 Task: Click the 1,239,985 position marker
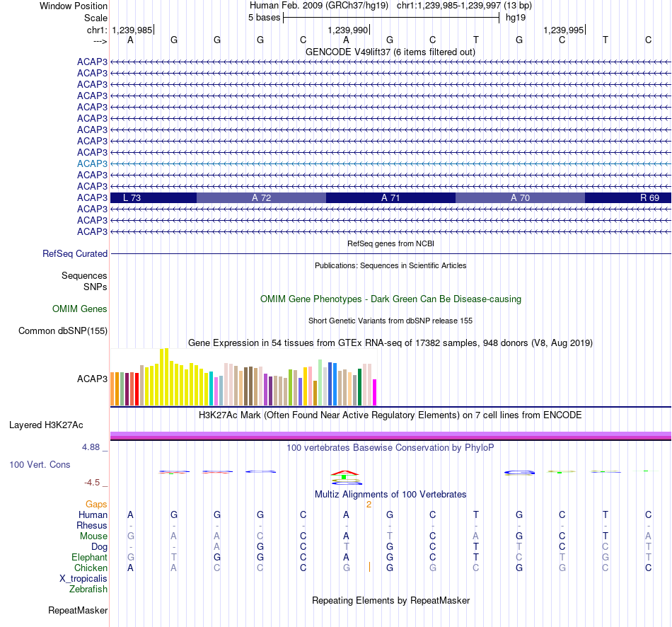click(133, 30)
